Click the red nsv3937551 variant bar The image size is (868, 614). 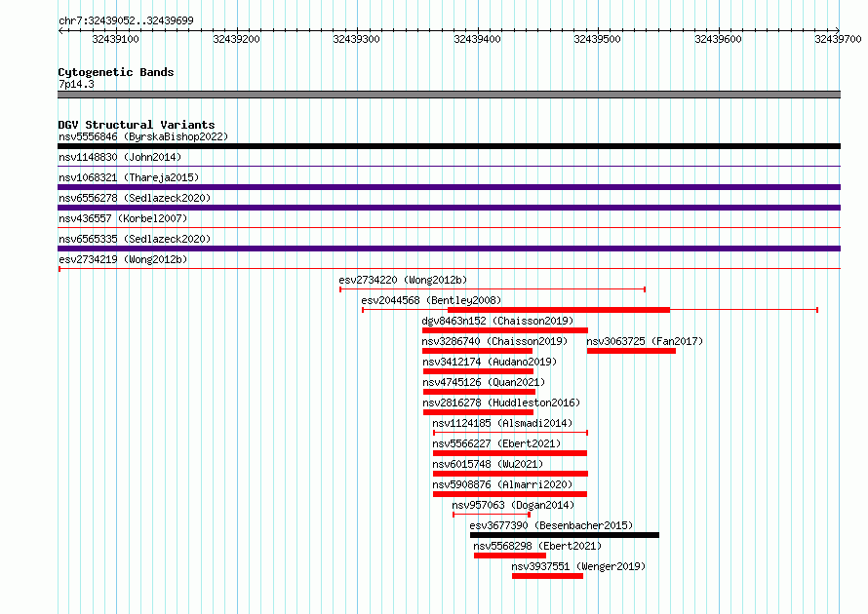point(547,576)
